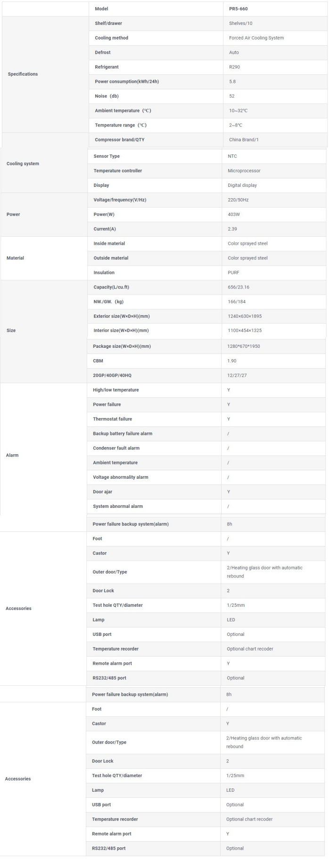This screenshot has height=868, width=330.
Task: Select the Sensor Type row label
Action: [107, 156]
